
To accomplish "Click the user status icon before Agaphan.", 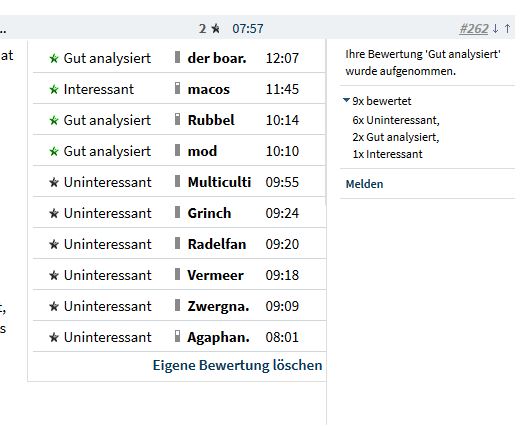I will pos(177,336).
